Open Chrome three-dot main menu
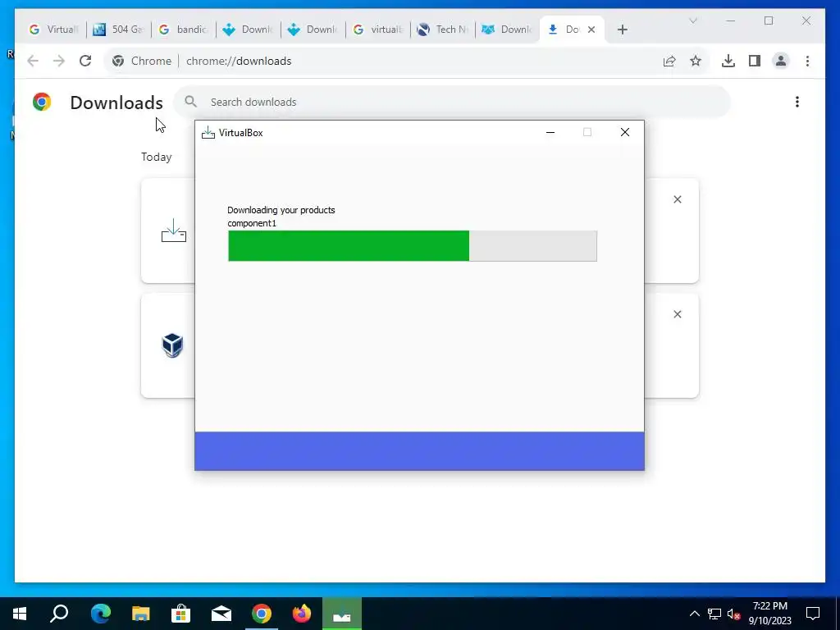Screen dimensions: 840x630 (807, 61)
